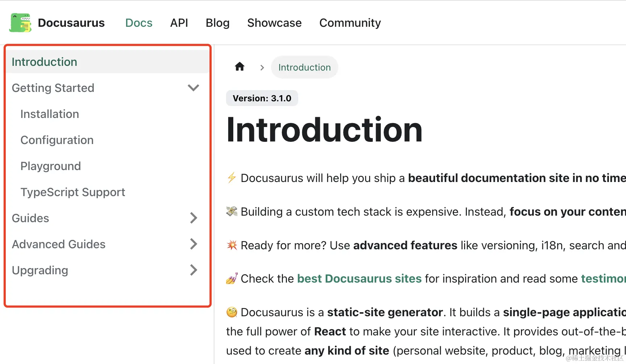Screen dimensions: 626x364
Task: Click the home breadcrumb icon
Action: 239,67
